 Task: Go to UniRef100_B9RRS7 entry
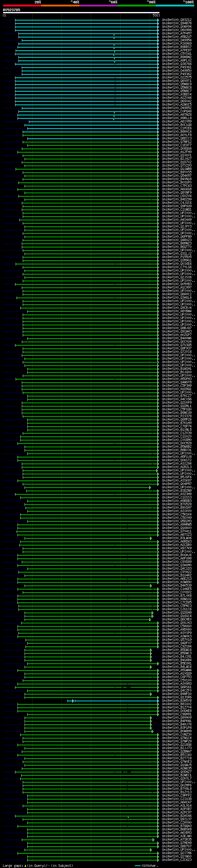click(177, 47)
